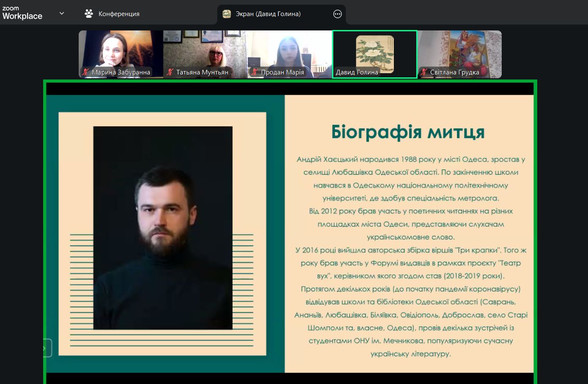Image resolution: width=588 pixels, height=384 pixels.
Task: Click the people icon beside Конференция
Action: pyautogui.click(x=89, y=14)
